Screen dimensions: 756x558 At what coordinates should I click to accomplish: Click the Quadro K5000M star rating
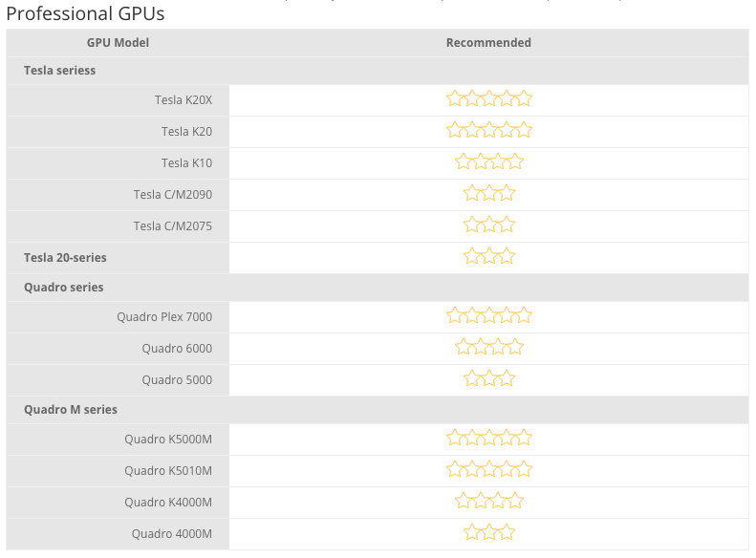click(489, 439)
